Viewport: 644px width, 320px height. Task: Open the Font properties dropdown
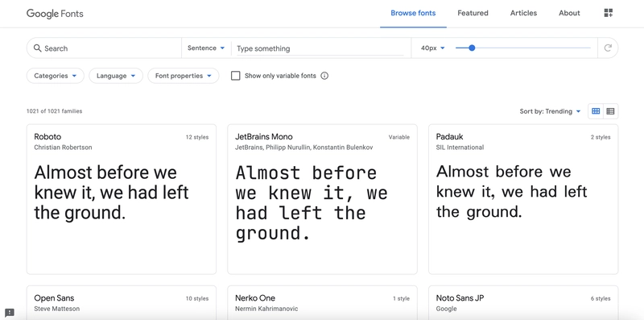pyautogui.click(x=184, y=76)
